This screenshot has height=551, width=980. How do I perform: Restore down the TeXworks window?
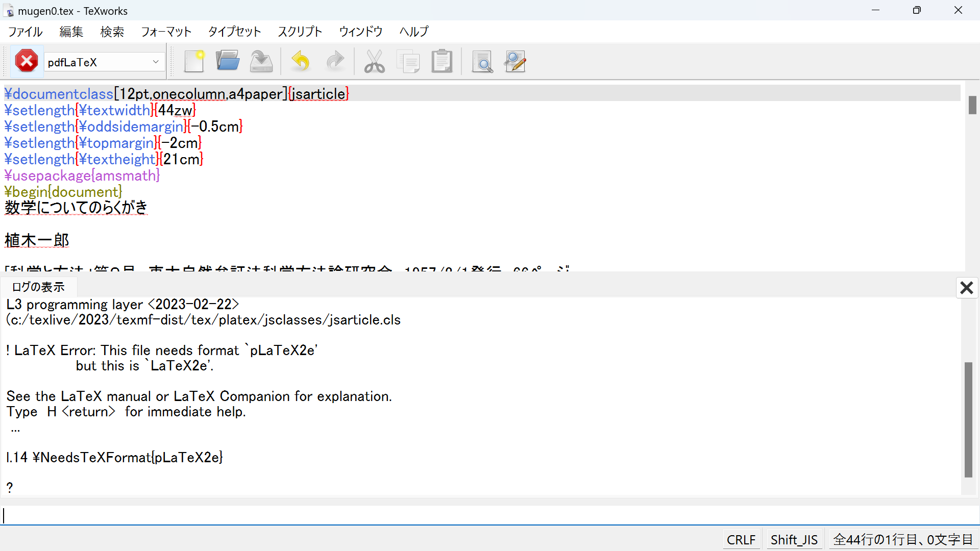[917, 10]
